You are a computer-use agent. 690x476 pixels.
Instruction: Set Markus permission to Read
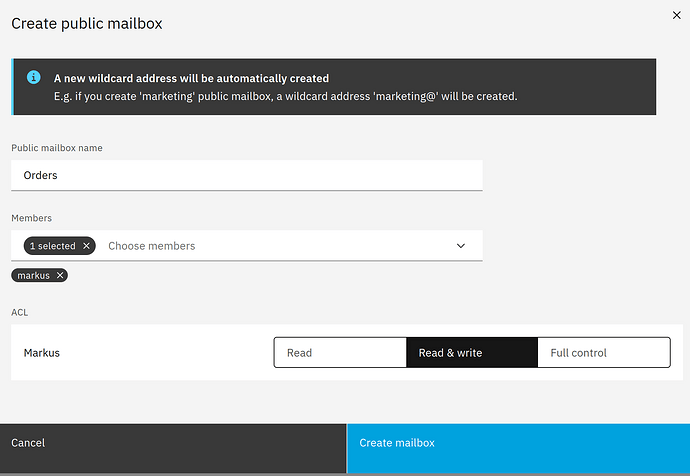340,352
